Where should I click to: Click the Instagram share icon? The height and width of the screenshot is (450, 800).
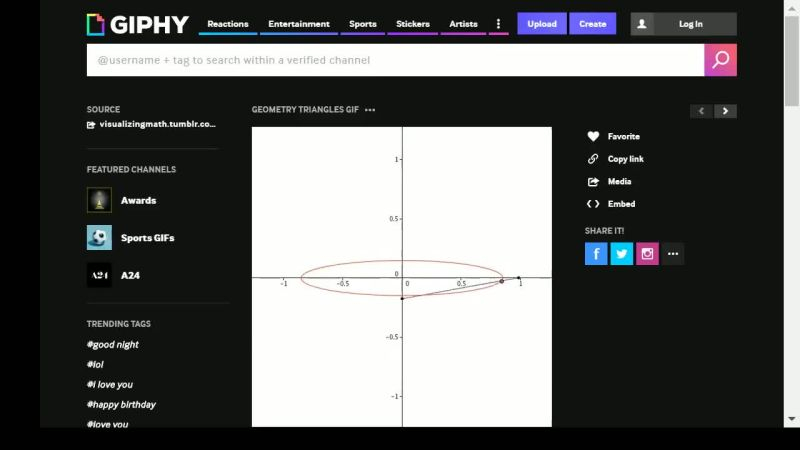(x=648, y=254)
